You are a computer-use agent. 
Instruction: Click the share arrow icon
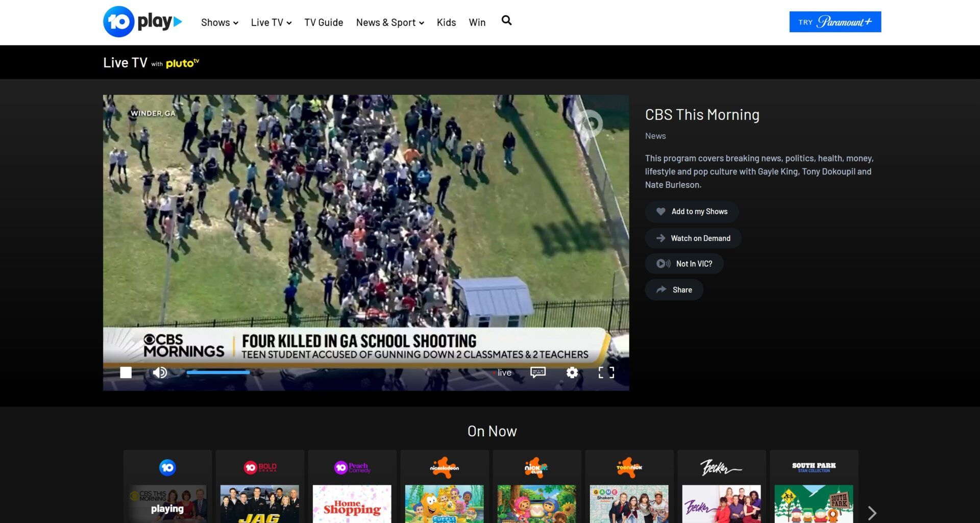pyautogui.click(x=661, y=289)
